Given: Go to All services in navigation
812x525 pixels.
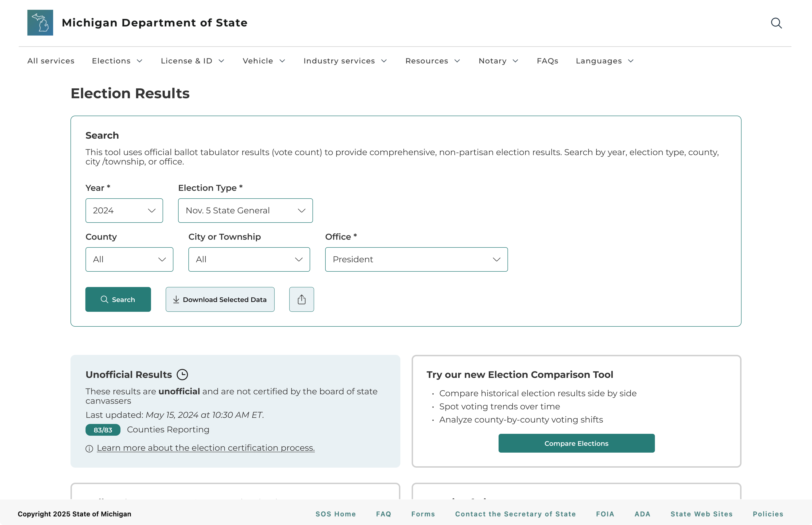Looking at the screenshot, I should pos(51,61).
